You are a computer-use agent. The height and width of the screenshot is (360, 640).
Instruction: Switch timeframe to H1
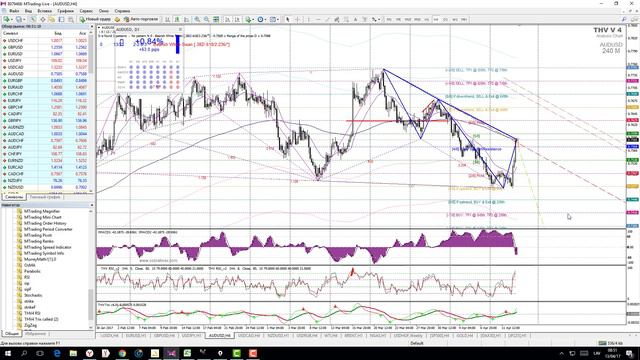coord(427,19)
